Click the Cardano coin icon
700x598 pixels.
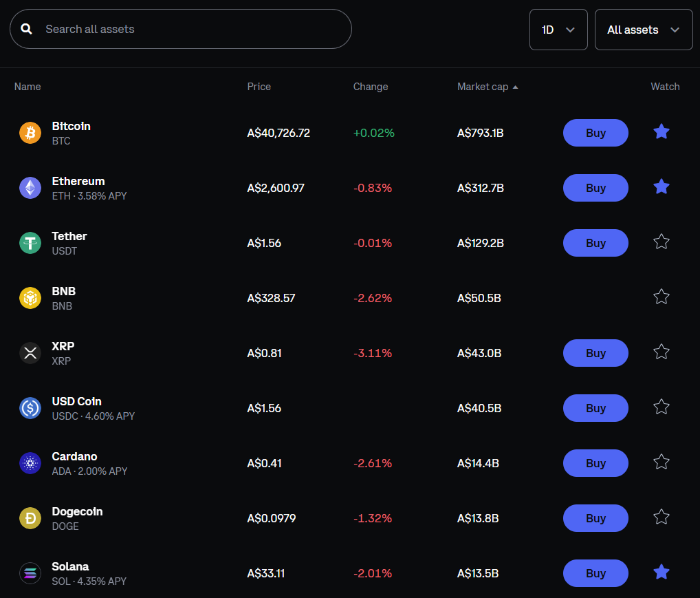30,463
